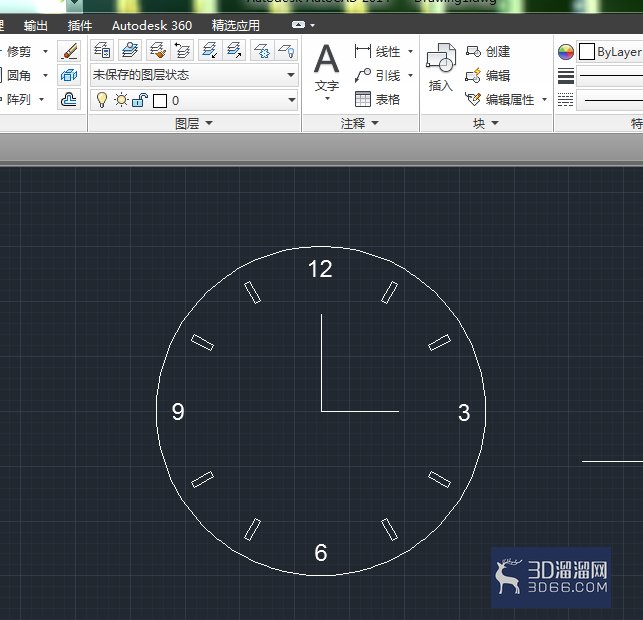Click the linetype icon in properties panel
This screenshot has height=620, width=643.
[565, 100]
